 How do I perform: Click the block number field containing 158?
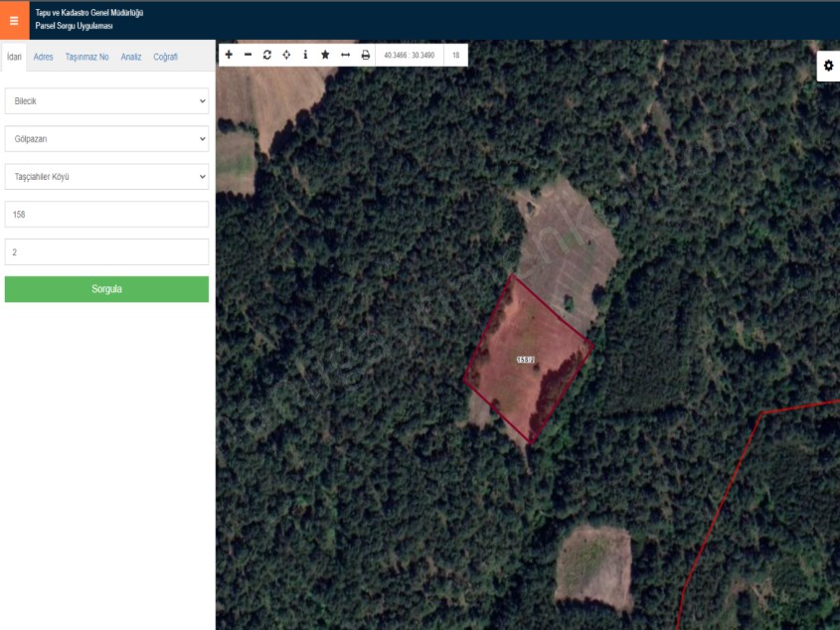click(106, 215)
